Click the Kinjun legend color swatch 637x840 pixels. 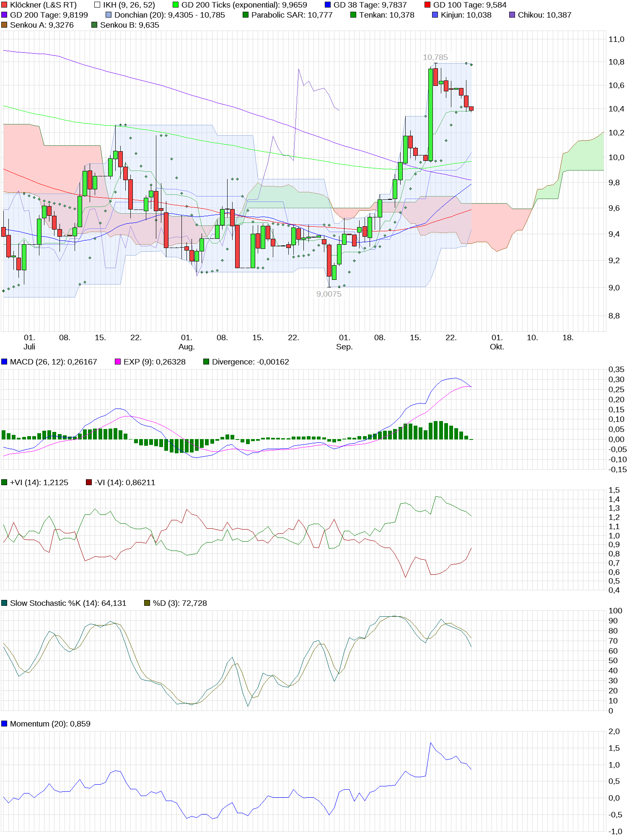coord(435,15)
